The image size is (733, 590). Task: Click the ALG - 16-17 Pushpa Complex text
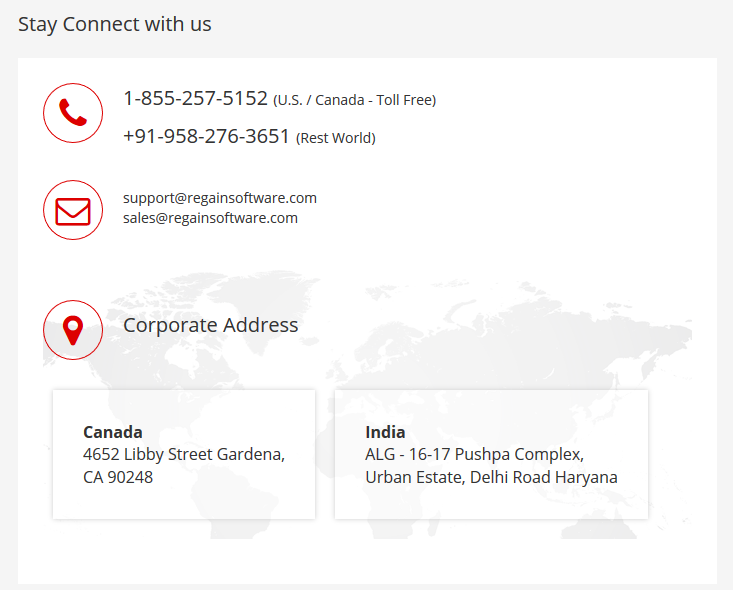474,454
